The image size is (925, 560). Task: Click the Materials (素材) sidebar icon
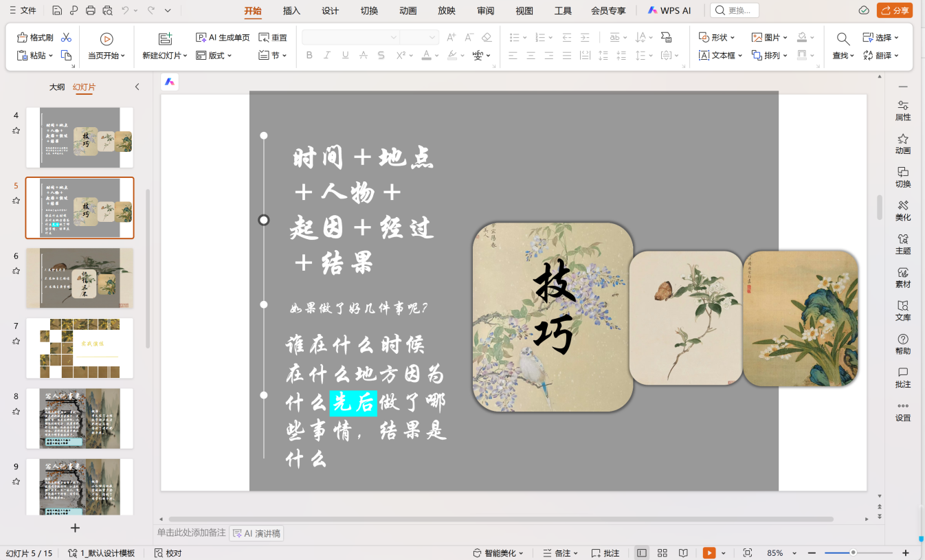(903, 277)
